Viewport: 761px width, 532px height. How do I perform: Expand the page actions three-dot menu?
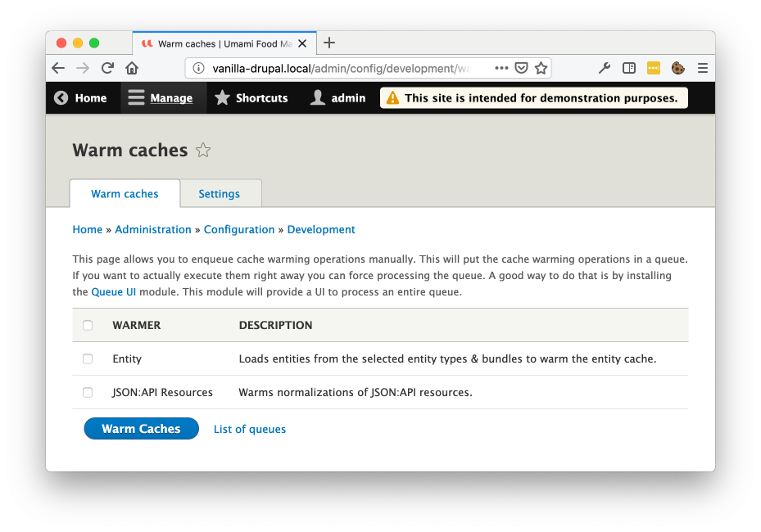tap(501, 69)
